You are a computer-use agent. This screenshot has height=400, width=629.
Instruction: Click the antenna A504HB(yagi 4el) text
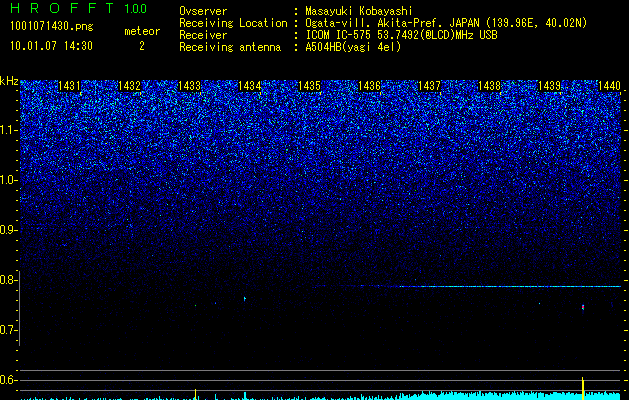(353, 47)
